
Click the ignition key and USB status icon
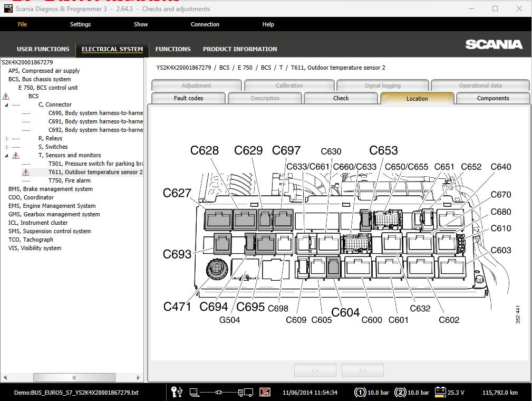click(177, 392)
